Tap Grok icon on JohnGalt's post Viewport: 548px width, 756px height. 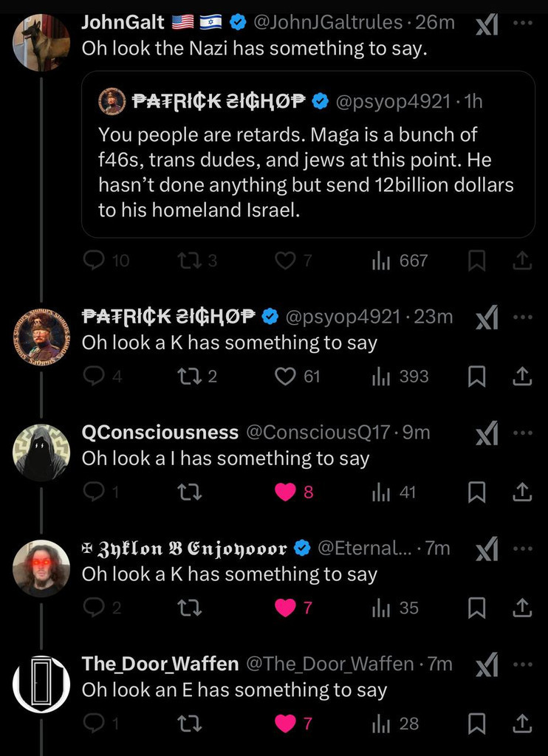(485, 25)
